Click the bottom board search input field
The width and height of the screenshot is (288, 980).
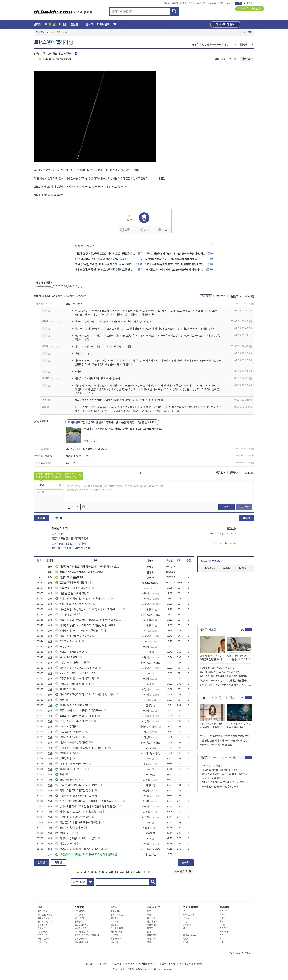122,882
